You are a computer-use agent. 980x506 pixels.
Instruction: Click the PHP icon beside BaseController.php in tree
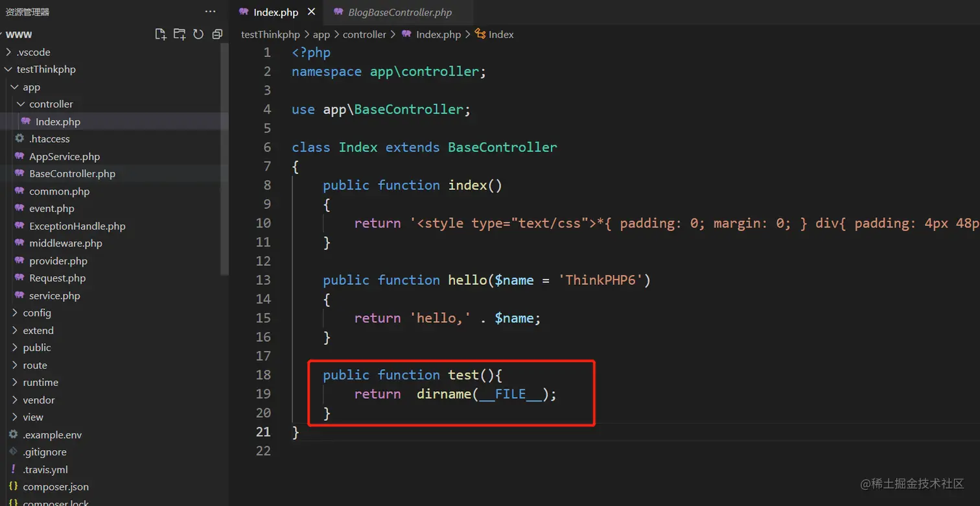click(19, 174)
